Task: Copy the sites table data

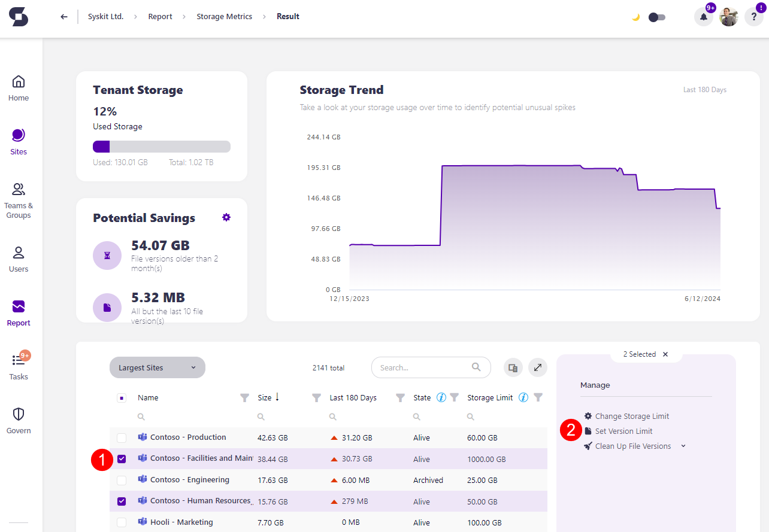Action: (x=513, y=367)
